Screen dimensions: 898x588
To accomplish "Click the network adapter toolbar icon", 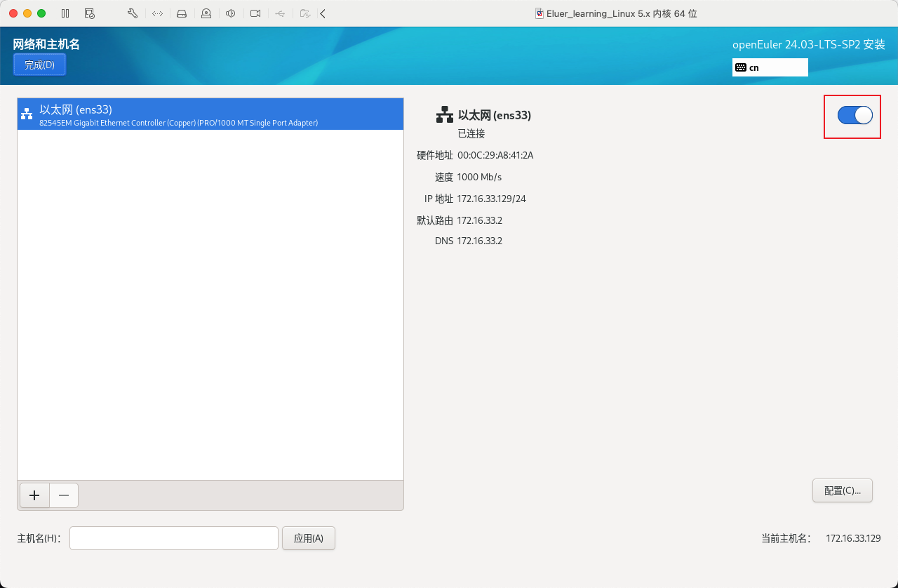I will click(157, 13).
